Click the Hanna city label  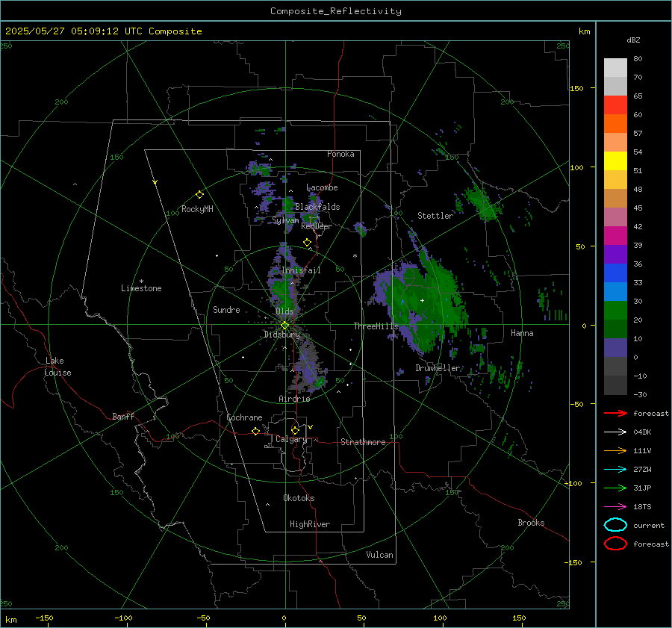[x=522, y=333]
